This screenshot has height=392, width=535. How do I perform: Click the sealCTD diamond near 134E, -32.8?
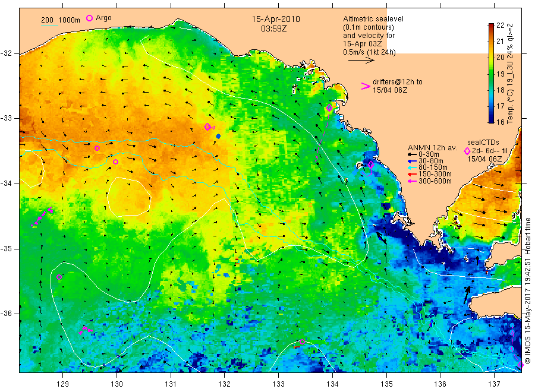click(329, 108)
